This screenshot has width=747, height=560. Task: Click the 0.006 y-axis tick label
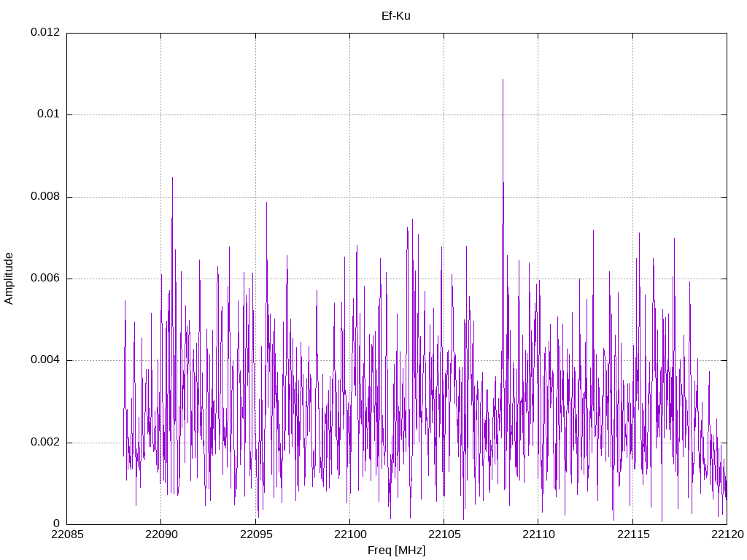click(45, 278)
